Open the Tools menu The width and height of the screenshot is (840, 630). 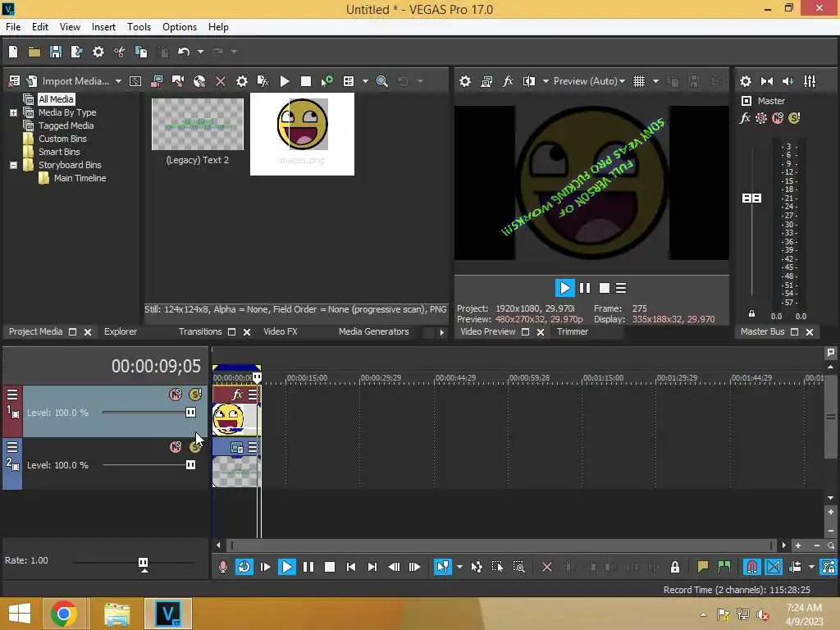pyautogui.click(x=139, y=27)
